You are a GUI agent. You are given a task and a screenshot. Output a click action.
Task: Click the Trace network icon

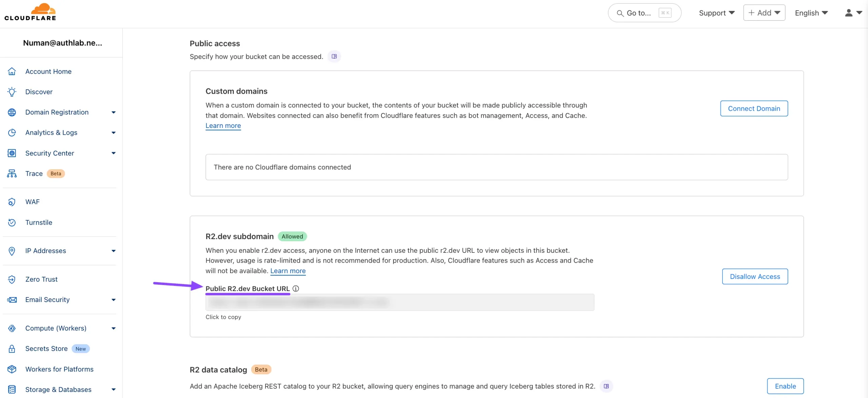click(x=12, y=173)
